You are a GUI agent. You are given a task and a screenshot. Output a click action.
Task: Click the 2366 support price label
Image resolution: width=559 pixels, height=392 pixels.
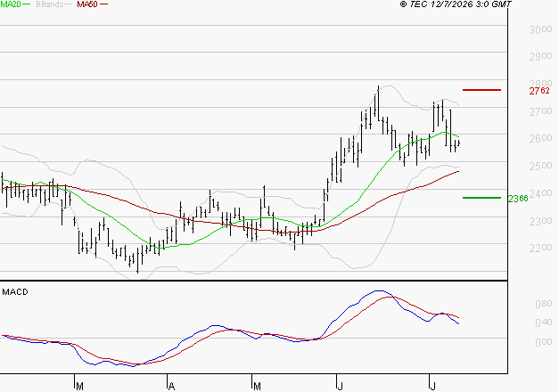click(518, 199)
